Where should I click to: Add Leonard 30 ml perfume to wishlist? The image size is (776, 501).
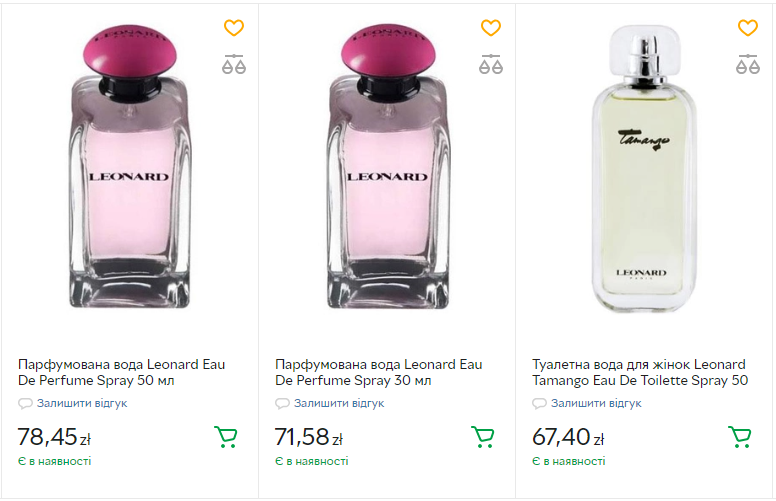[x=491, y=28]
